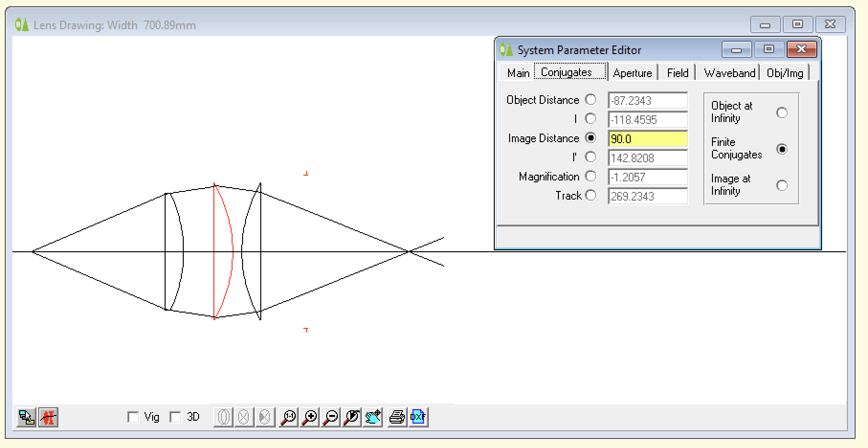Viewport: 868px width, 448px height.
Task: Click the red lens surface toolbar icon
Action: pos(48,417)
